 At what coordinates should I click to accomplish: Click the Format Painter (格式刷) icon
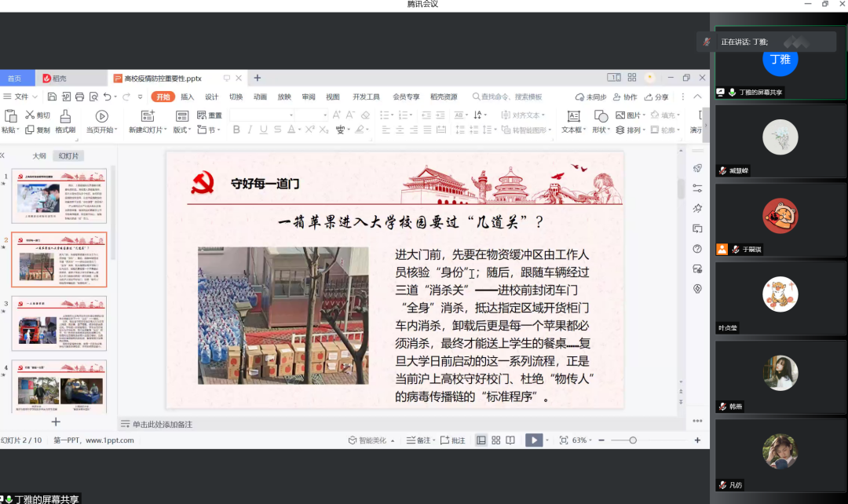coord(65,115)
